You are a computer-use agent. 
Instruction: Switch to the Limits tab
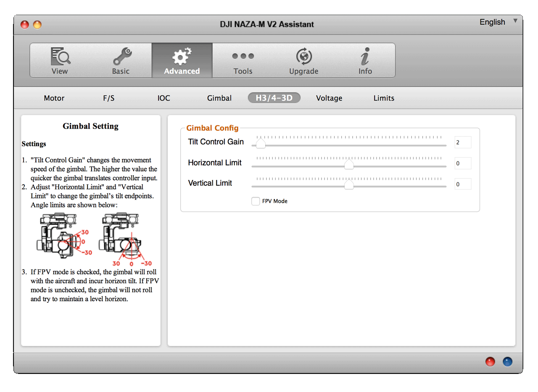tap(384, 98)
